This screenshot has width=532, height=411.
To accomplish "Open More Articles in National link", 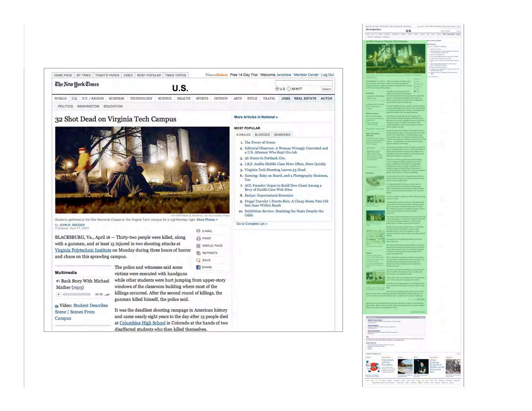I will [x=256, y=117].
